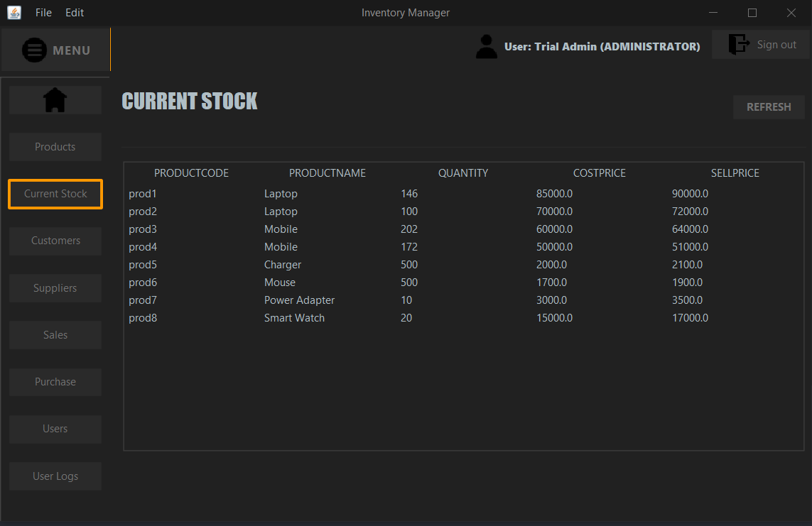Screen dimensions: 812x526
Task: Click cost price 15000.0 cell
Action: click(599, 318)
